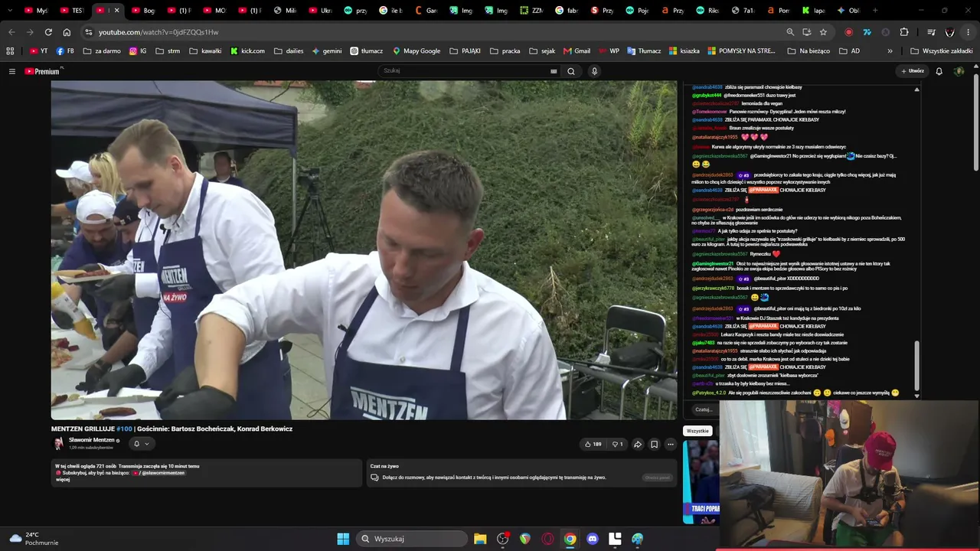The height and width of the screenshot is (551, 980).
Task: Expand description with 'więcej'
Action: (x=63, y=480)
